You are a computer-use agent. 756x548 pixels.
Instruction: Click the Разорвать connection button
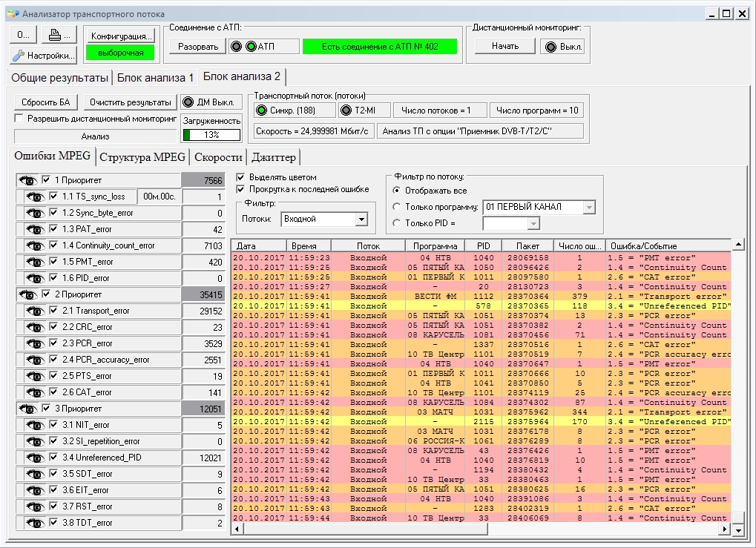click(198, 47)
